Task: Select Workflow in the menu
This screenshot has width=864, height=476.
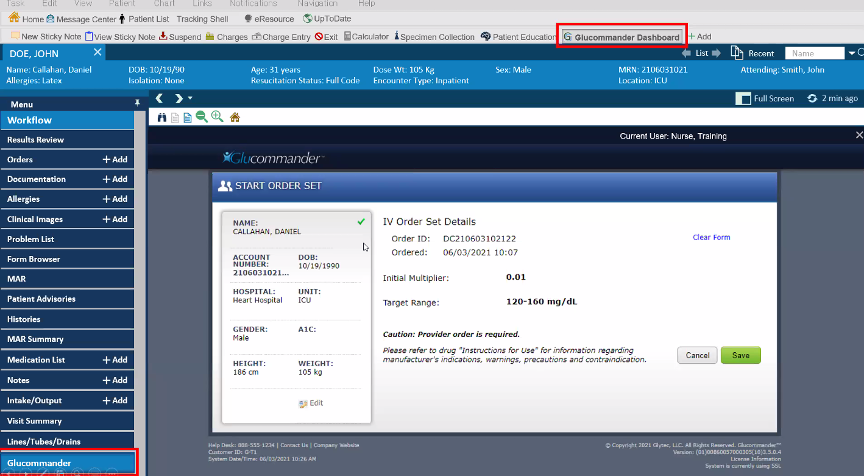Action: pos(67,120)
